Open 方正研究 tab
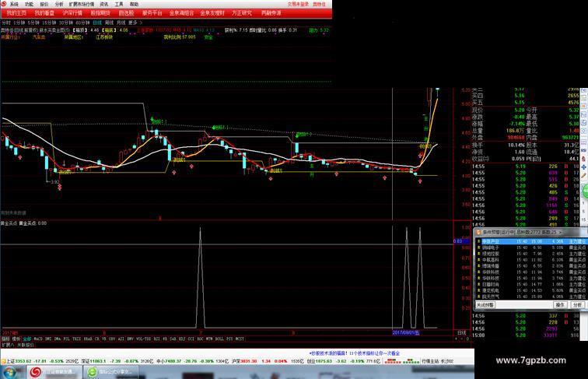Screen dimensions: 588x379 (x=242, y=12)
